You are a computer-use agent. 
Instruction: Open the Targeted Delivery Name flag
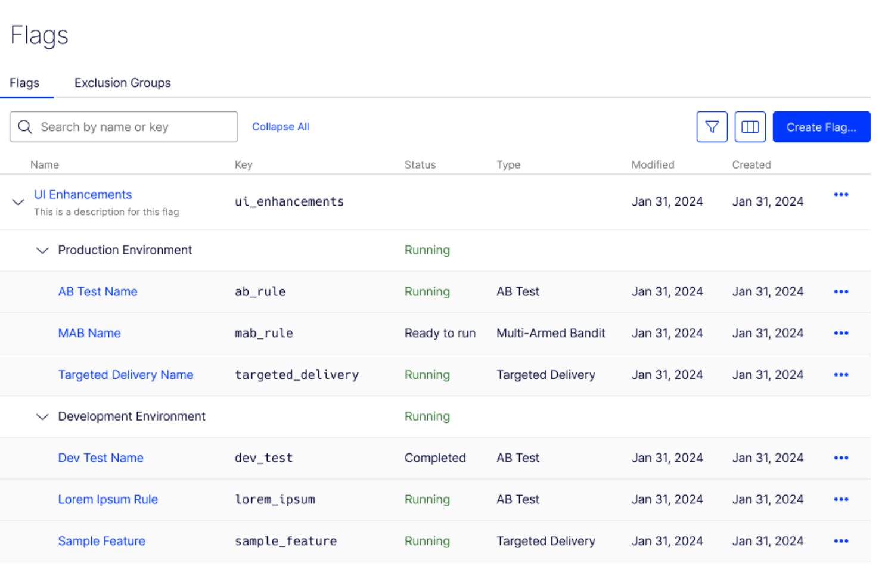coord(125,375)
